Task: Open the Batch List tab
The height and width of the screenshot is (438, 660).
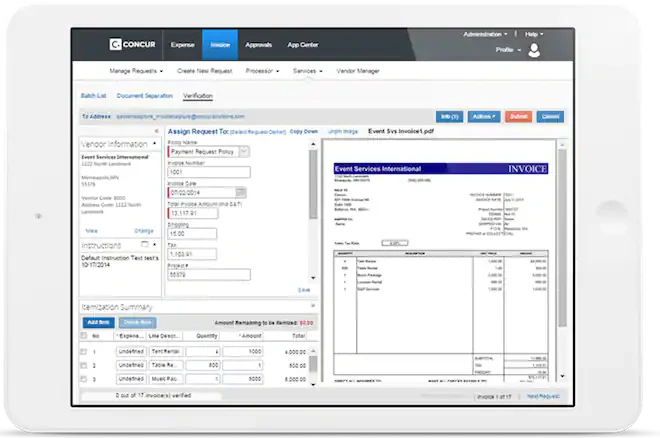Action: click(x=93, y=96)
